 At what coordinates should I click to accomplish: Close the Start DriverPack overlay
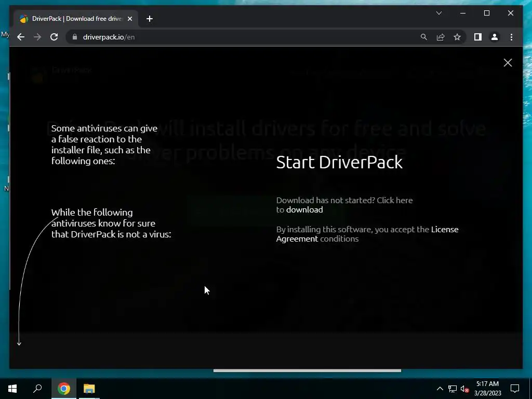(x=508, y=62)
